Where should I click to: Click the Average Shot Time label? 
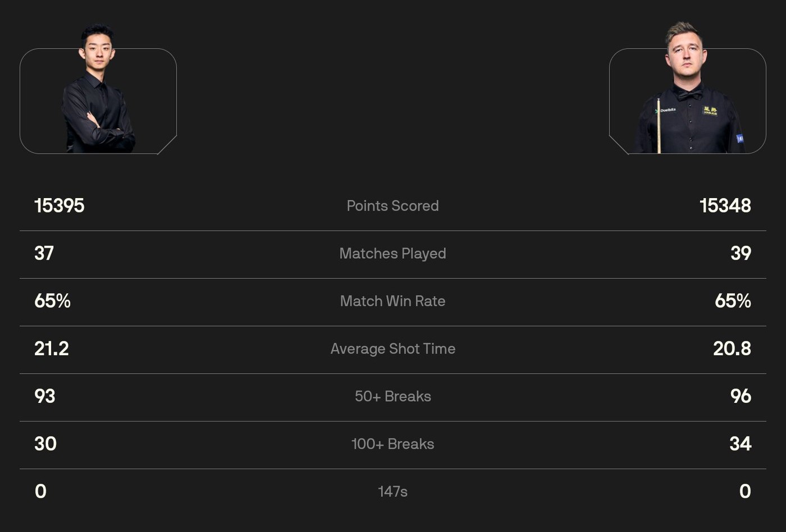tap(392, 349)
